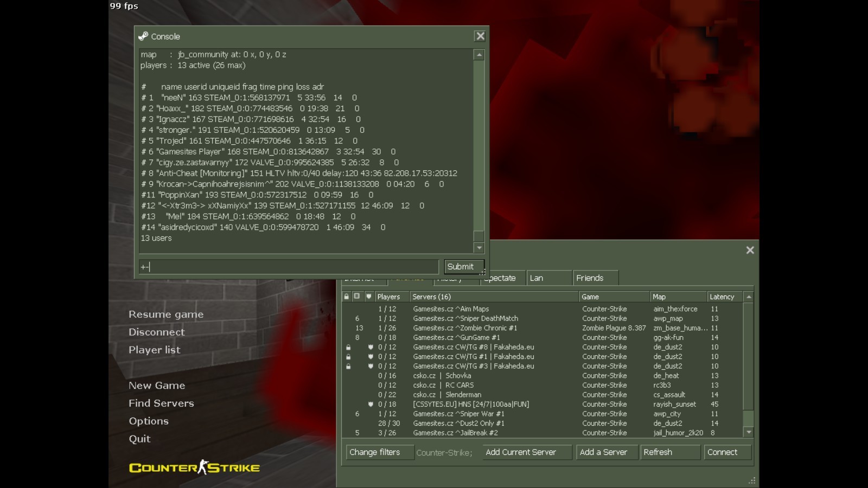
Task: Sort by Latency column header
Action: pyautogui.click(x=725, y=297)
